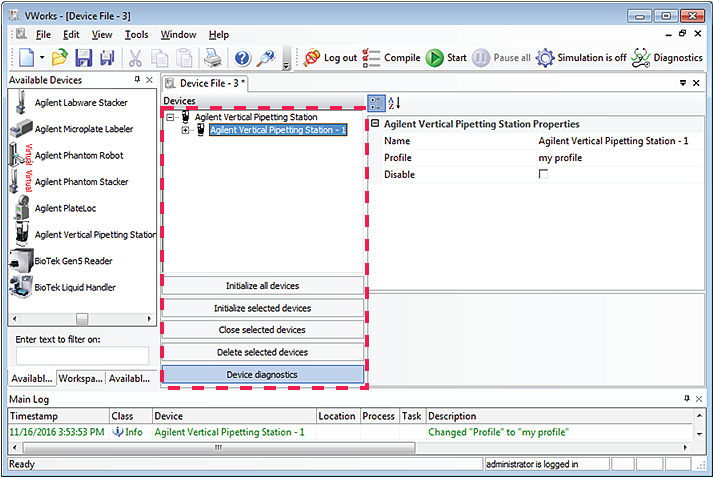
Task: Switch properties to categorized view
Action: point(375,102)
